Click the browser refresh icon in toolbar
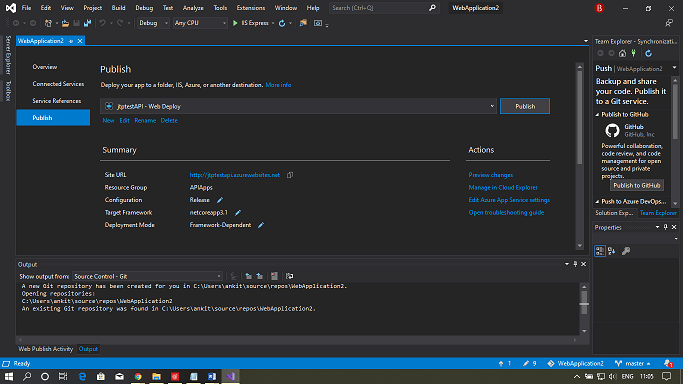 coord(282,23)
